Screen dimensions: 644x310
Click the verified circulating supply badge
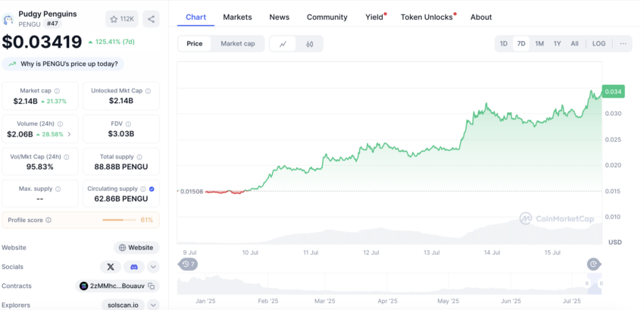click(152, 189)
